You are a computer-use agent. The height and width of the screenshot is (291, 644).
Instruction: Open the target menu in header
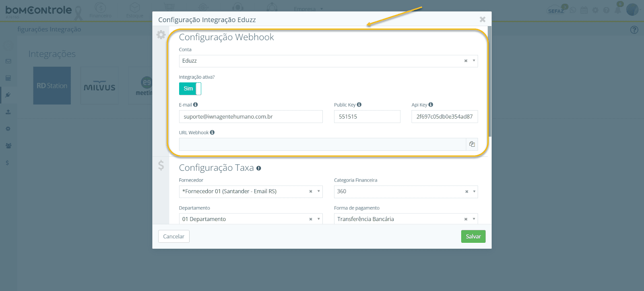pyautogui.click(x=204, y=8)
